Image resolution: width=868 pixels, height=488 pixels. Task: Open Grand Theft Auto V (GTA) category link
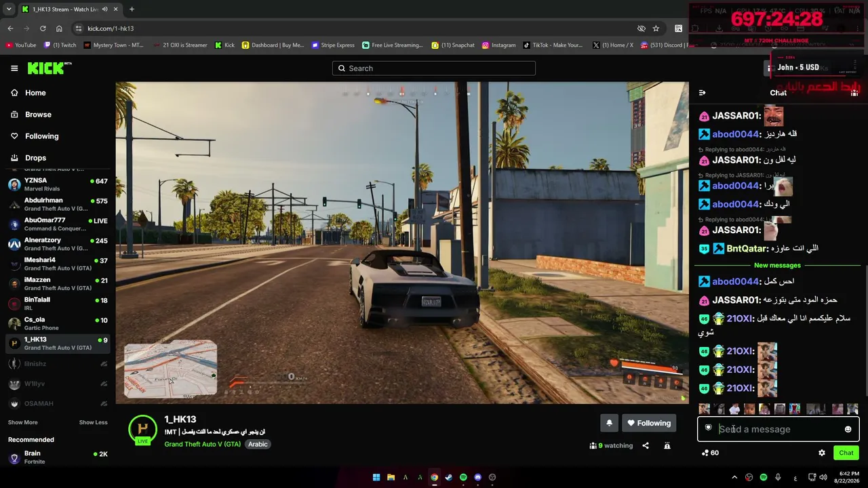pos(202,444)
